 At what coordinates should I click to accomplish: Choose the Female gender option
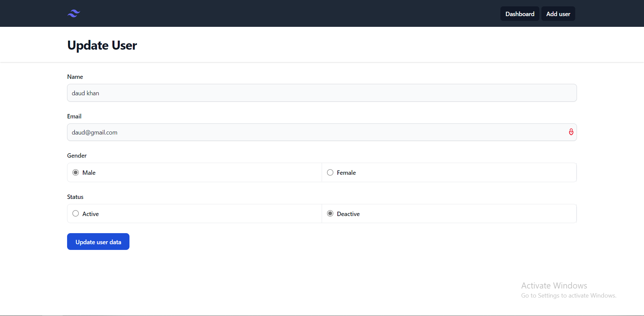[330, 172]
